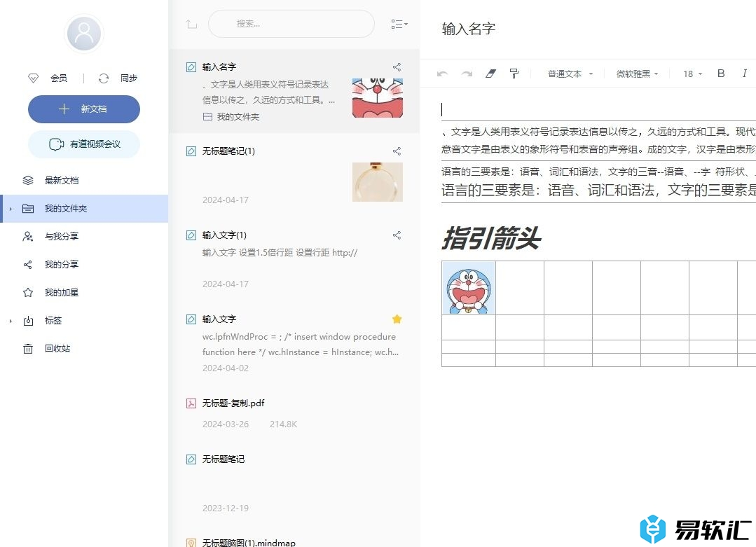756x547 pixels.
Task: Share the 输入名字 note
Action: [397, 67]
